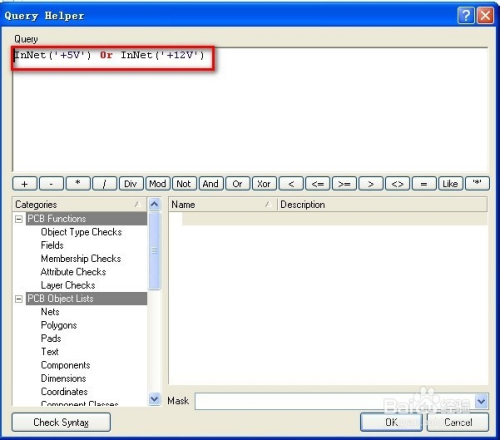
Task: Click the categories scrollbar down arrow
Action: pyautogui.click(x=154, y=398)
